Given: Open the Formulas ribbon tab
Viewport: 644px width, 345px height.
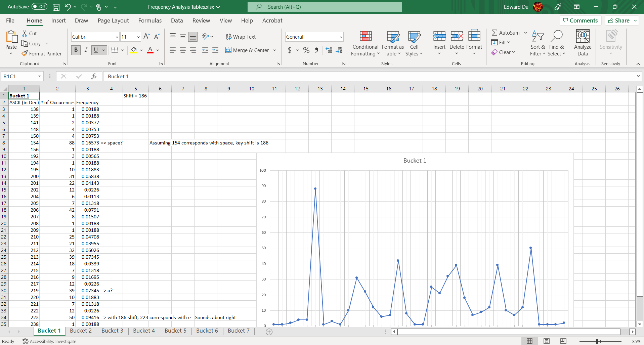Looking at the screenshot, I should click(150, 20).
